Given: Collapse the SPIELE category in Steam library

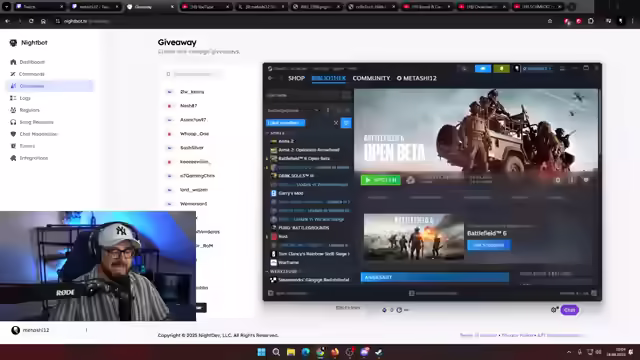Looking at the screenshot, I should (x=268, y=133).
